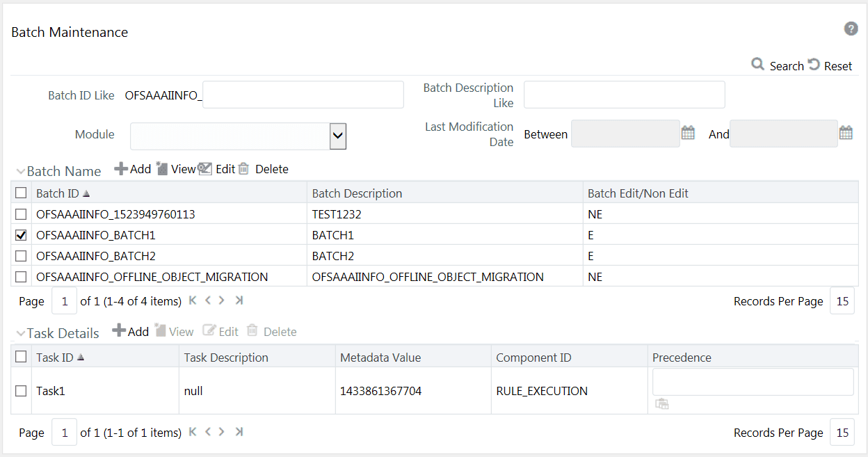This screenshot has height=457, width=868.
Task: Check the Task1 row checkbox
Action: coord(21,391)
